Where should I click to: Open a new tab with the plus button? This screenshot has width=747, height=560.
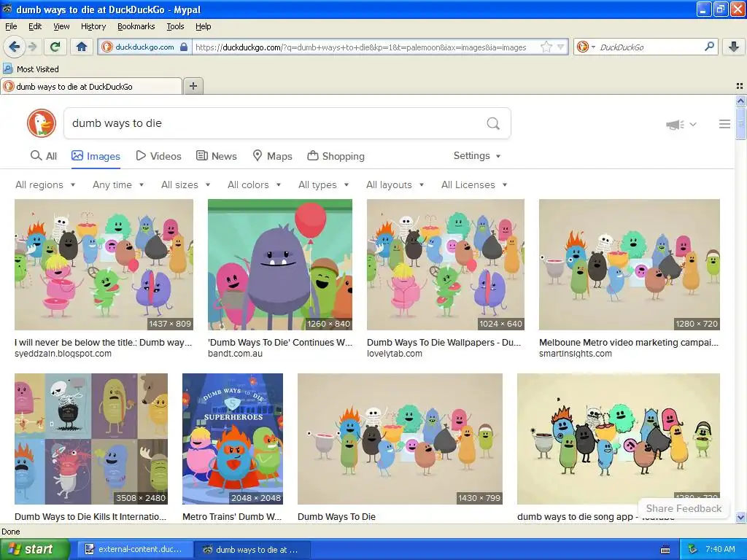[x=193, y=86]
